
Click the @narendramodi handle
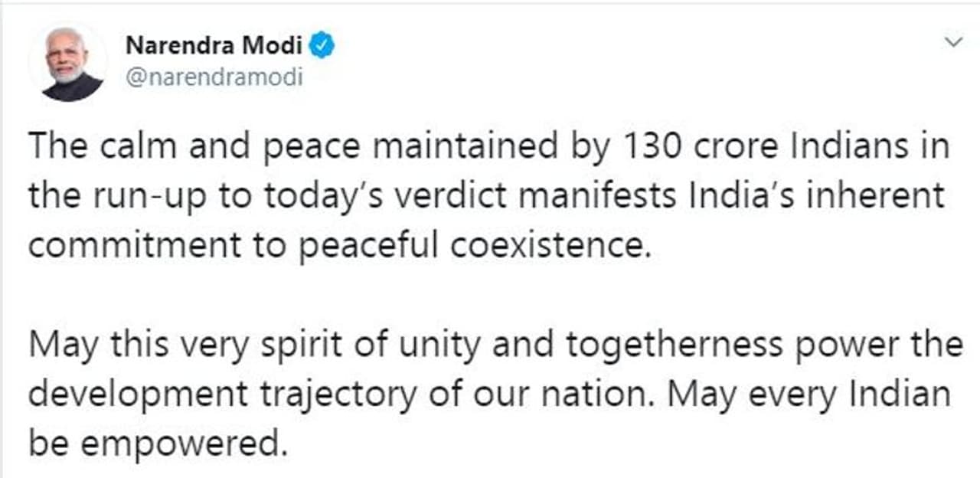214,78
